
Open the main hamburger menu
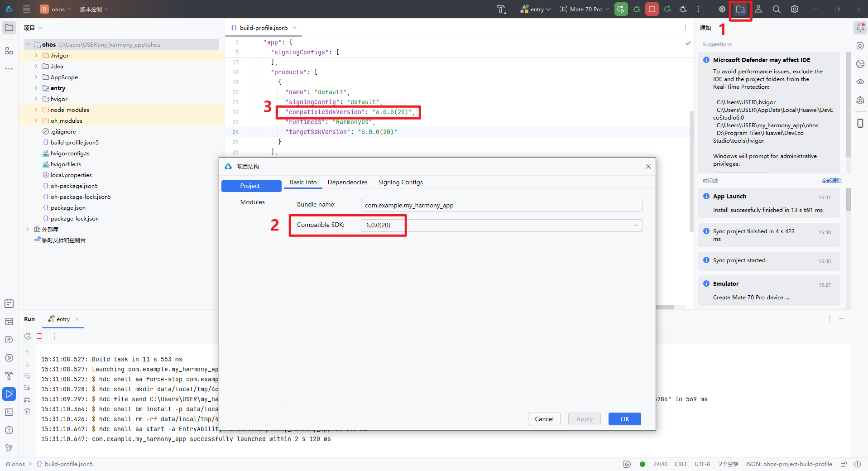(x=27, y=9)
